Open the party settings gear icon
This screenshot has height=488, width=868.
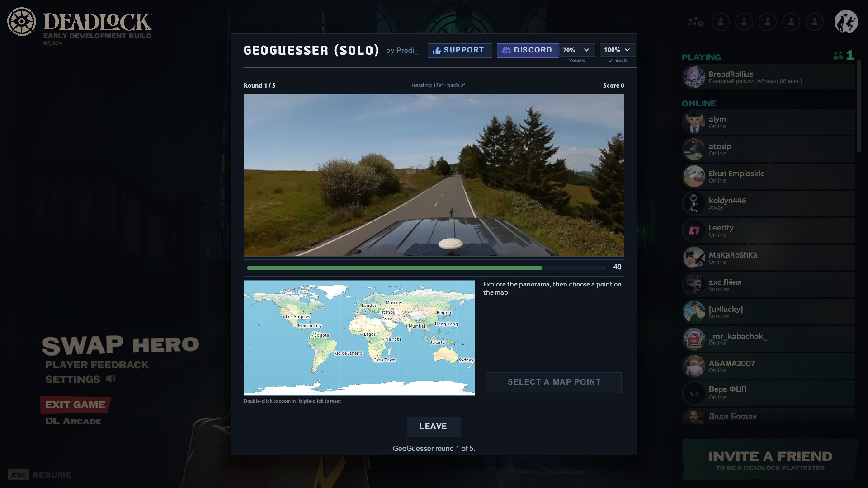pos(696,22)
